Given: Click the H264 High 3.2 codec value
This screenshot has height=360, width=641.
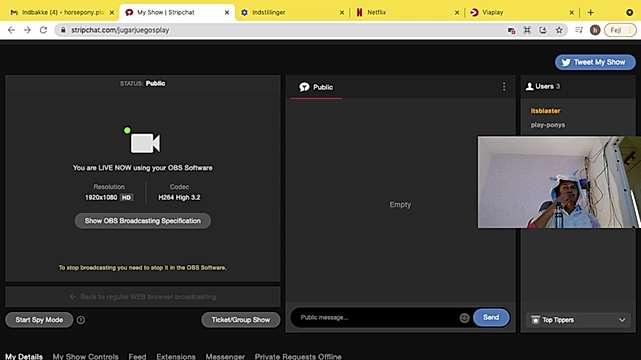Looking at the screenshot, I should pyautogui.click(x=179, y=197).
